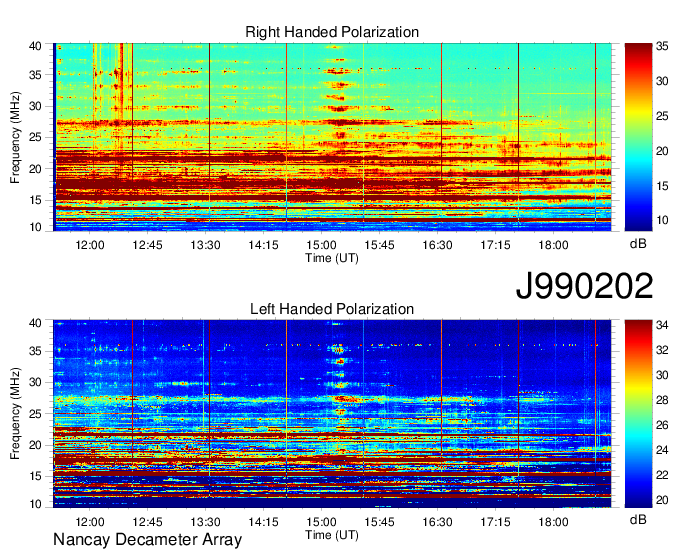
Task: Click the 15:00 tick on the Left Handed time axis
Action: [321, 522]
